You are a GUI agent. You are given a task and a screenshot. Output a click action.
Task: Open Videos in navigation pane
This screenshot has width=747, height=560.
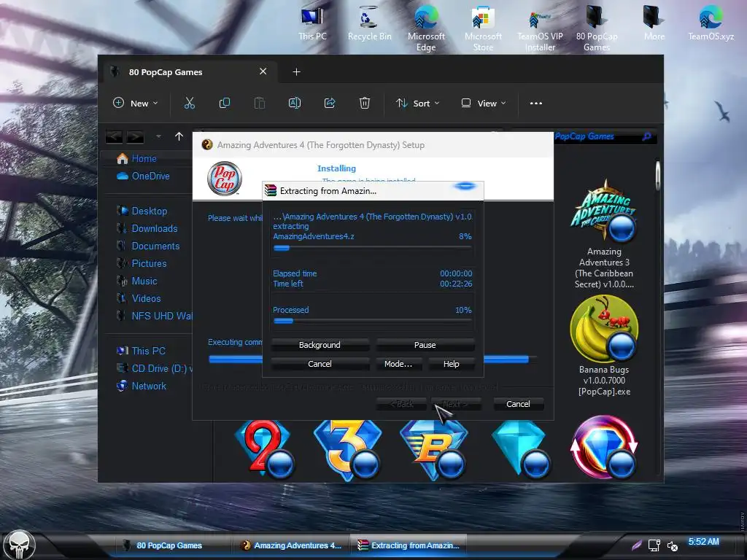pyautogui.click(x=146, y=298)
